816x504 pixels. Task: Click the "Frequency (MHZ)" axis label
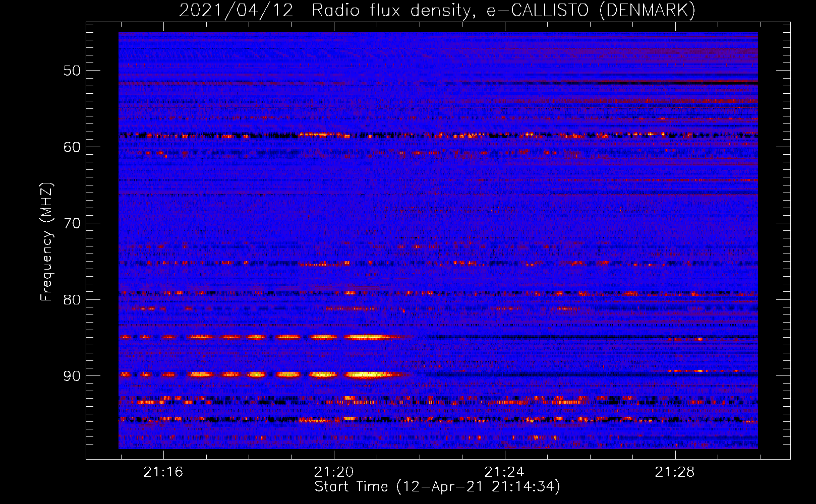(46, 242)
